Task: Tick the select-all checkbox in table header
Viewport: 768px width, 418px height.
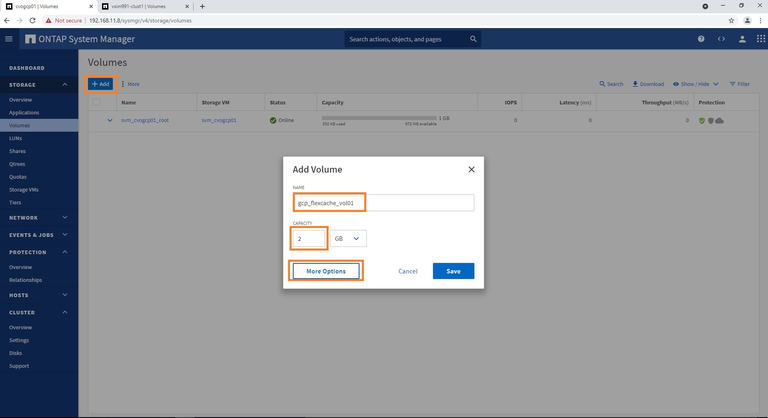Action: click(x=96, y=102)
